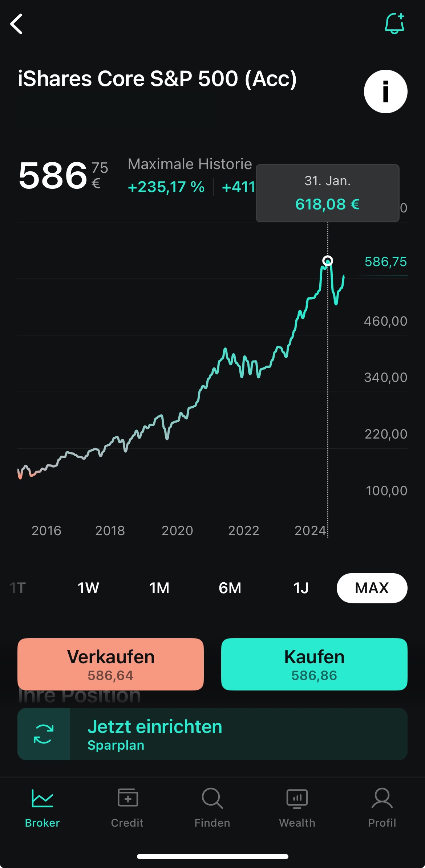Select the 1M chart range
The width and height of the screenshot is (425, 868).
point(159,588)
